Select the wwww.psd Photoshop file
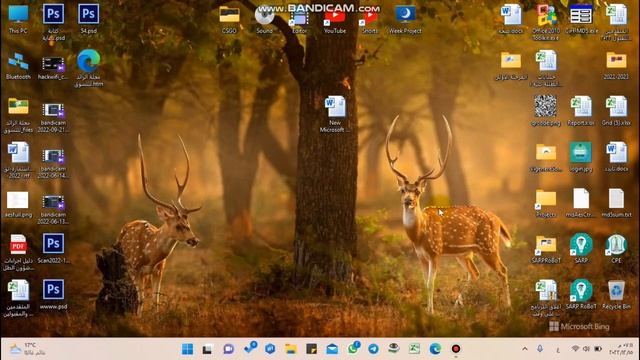Viewport: 640px width, 360px height. (53, 294)
